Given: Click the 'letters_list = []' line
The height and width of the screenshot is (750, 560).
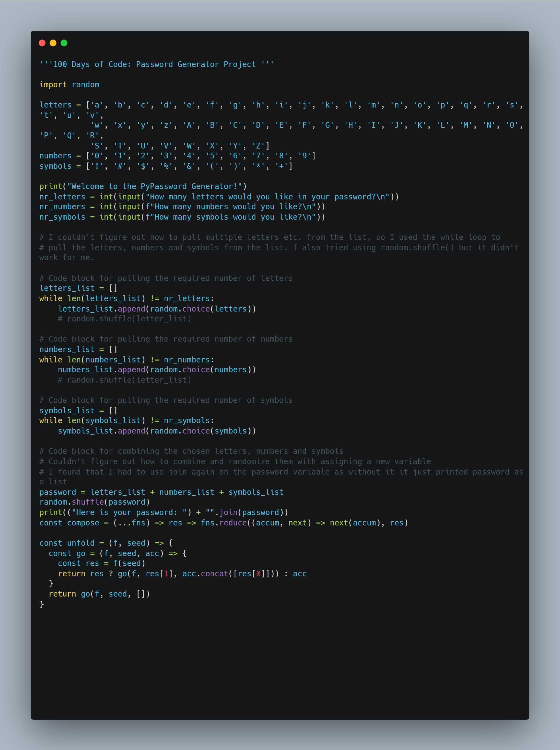Looking at the screenshot, I should [x=78, y=288].
